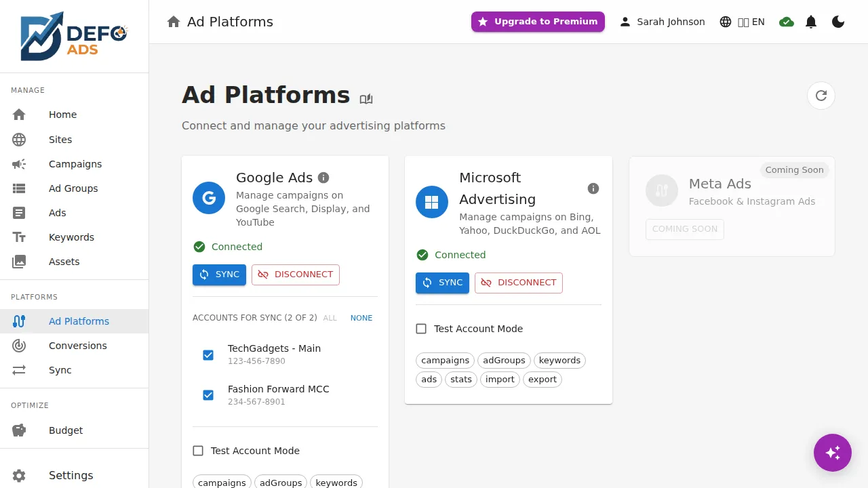The image size is (868, 488).
Task: Click the Home house icon in sidebar
Action: click(19, 115)
